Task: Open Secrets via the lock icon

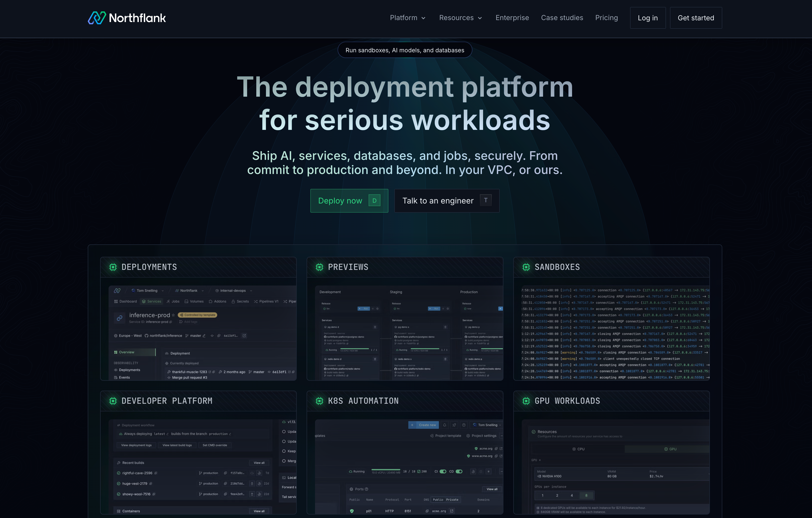Action: [233, 301]
